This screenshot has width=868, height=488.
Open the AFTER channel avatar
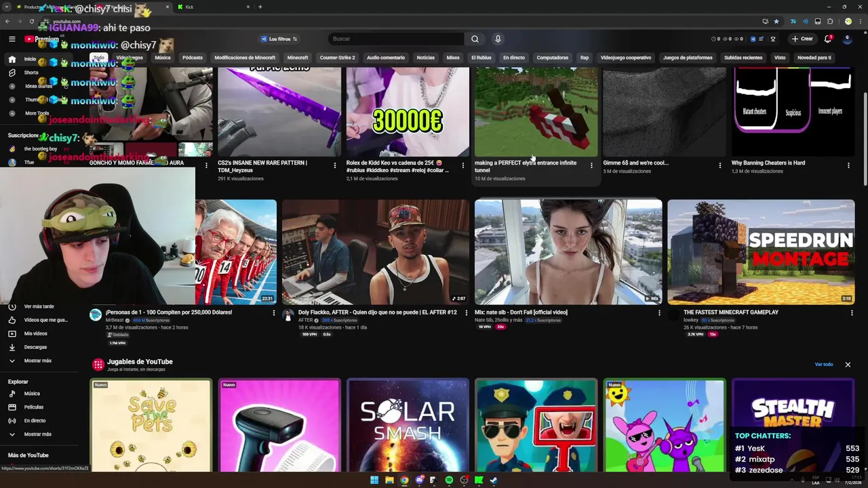(288, 314)
